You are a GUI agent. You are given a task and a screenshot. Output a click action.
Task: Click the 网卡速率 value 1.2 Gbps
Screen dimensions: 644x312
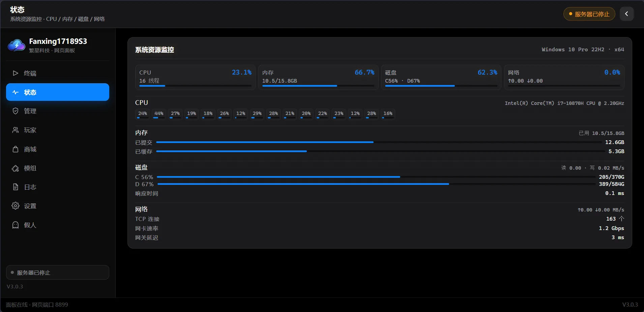[611, 228]
